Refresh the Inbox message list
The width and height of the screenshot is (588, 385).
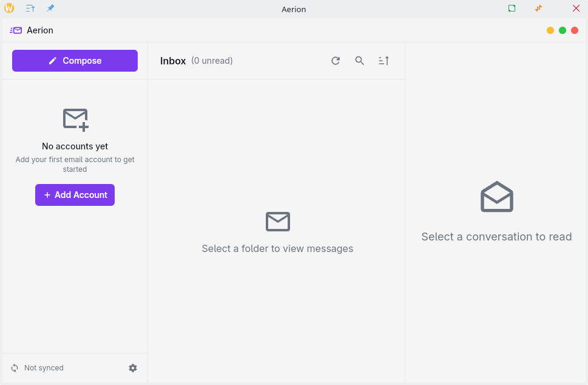(x=336, y=61)
